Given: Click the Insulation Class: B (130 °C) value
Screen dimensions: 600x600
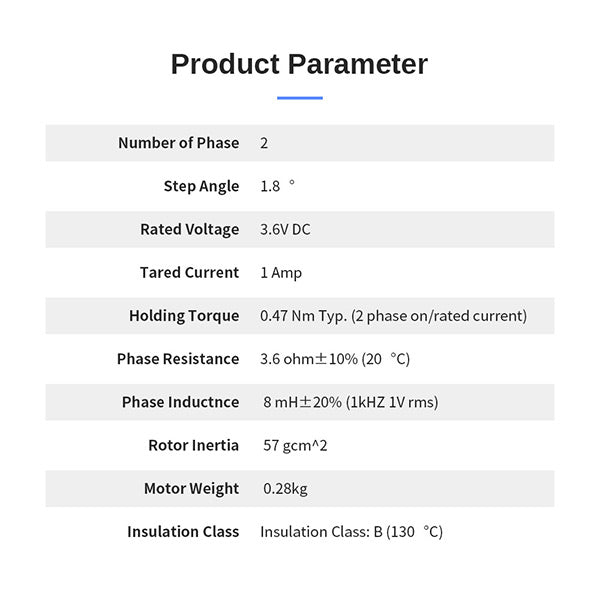Looking at the screenshot, I should (x=351, y=532).
